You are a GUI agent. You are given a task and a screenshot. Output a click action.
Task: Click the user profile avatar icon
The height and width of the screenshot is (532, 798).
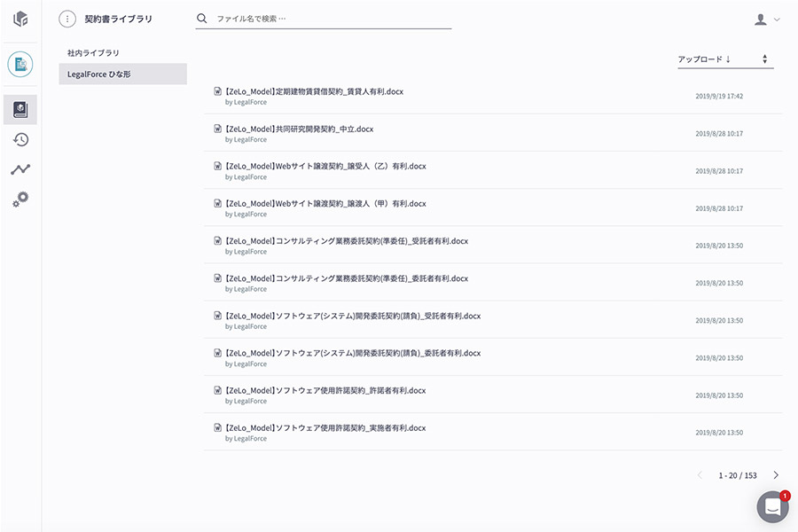[x=761, y=20]
